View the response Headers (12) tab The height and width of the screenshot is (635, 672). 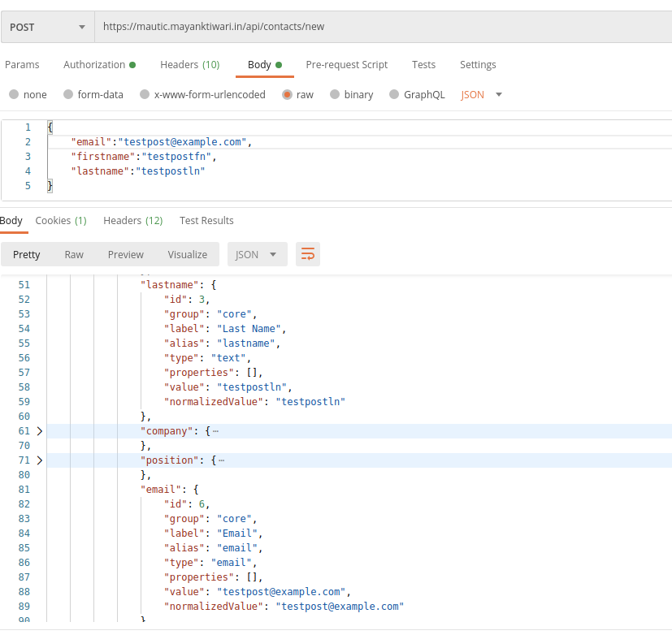(133, 221)
